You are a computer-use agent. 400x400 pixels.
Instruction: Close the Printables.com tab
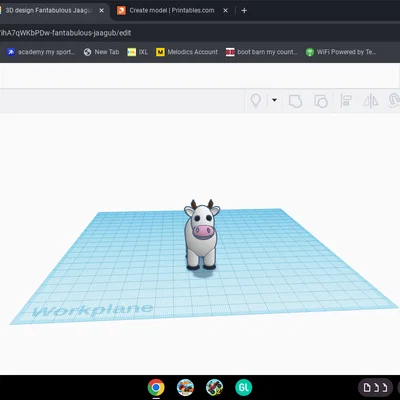tap(225, 10)
